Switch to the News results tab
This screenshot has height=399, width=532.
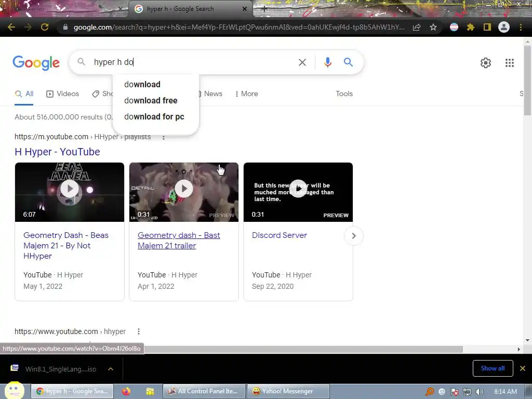[x=211, y=94]
